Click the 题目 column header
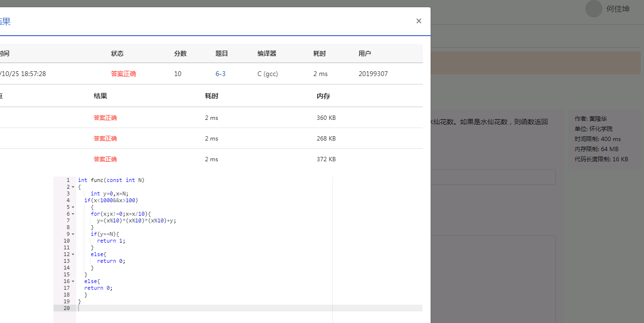This screenshot has height=323, width=644. [222, 53]
